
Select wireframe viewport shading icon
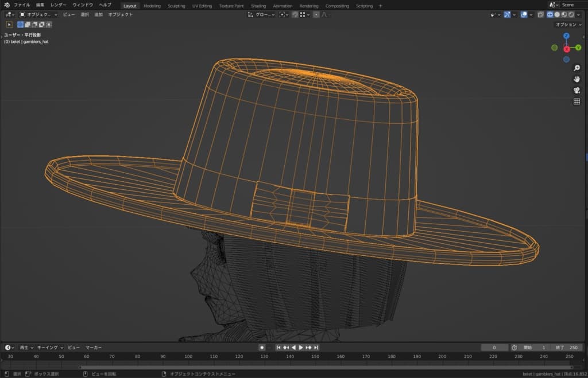coord(550,15)
